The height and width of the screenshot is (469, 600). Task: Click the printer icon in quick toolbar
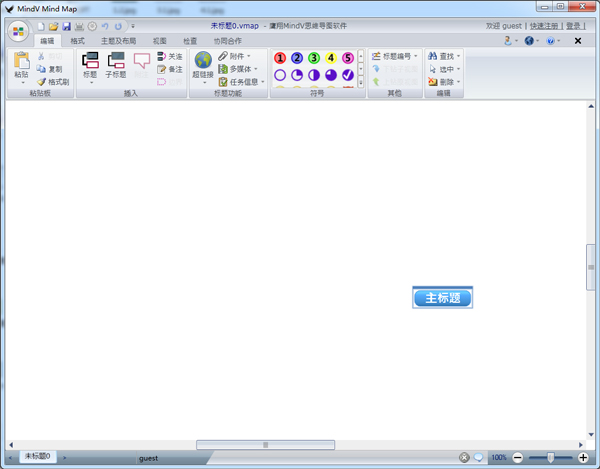coord(79,26)
